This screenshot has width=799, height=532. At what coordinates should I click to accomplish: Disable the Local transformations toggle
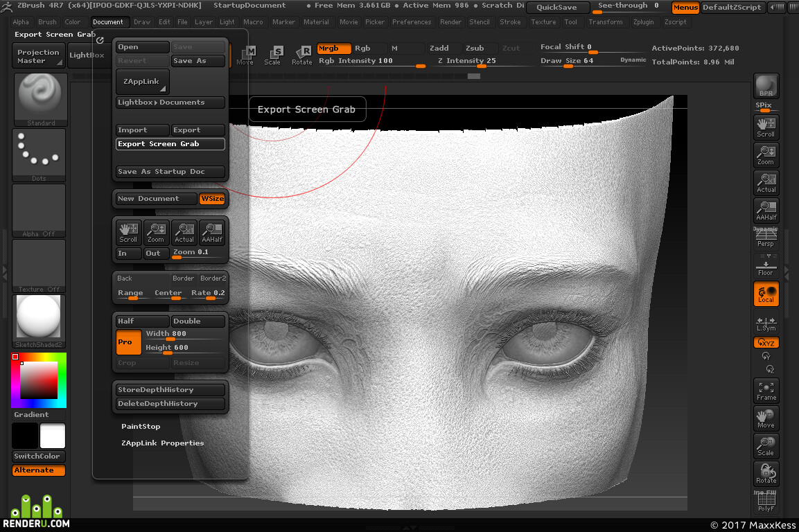[766, 294]
